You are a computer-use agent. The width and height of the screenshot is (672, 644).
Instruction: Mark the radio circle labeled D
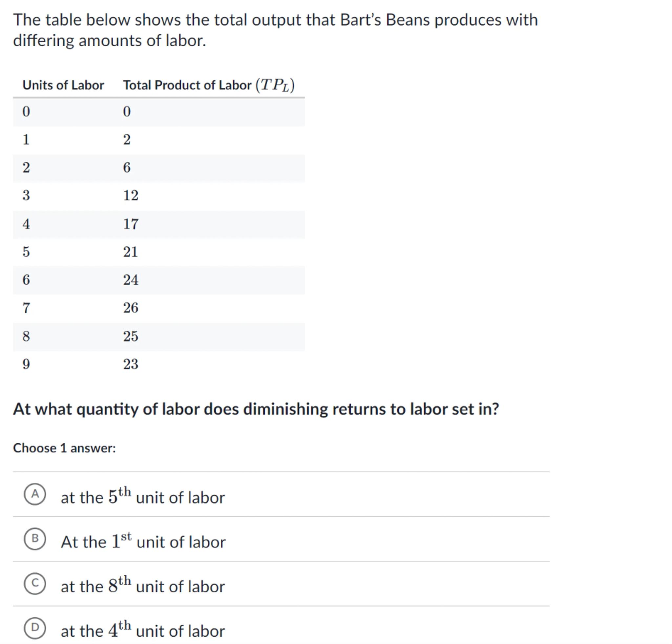(35, 628)
